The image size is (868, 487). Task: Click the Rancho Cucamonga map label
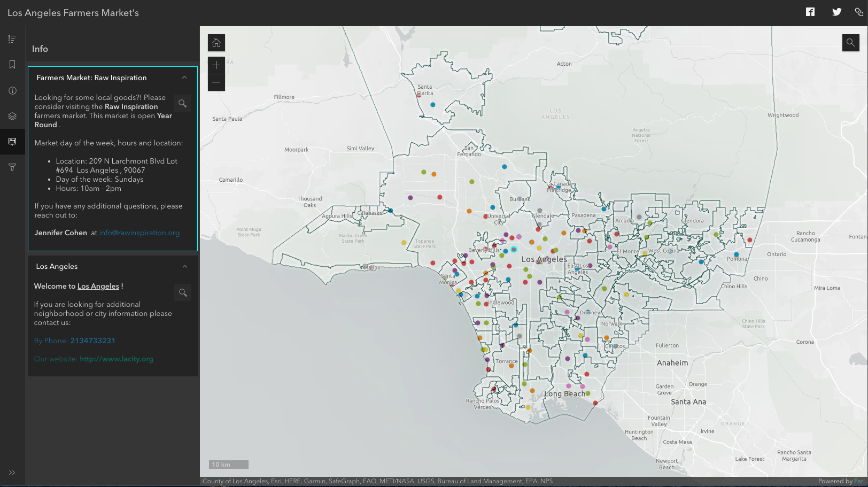point(805,236)
